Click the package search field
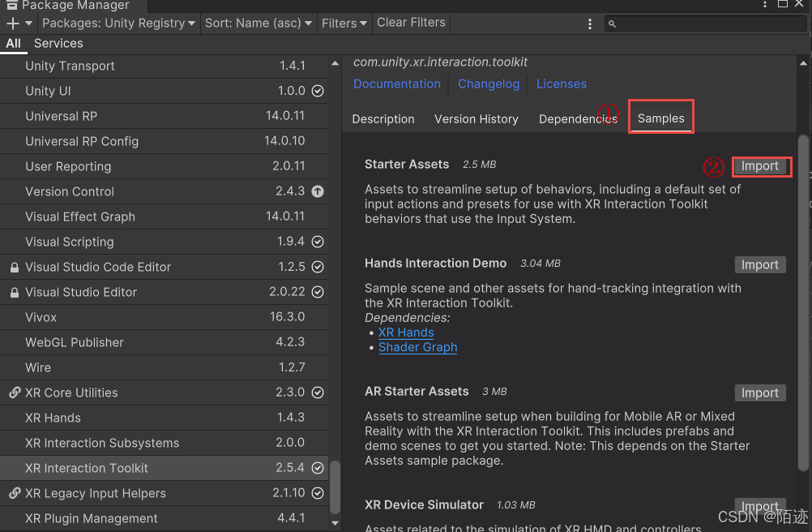 coord(705,24)
